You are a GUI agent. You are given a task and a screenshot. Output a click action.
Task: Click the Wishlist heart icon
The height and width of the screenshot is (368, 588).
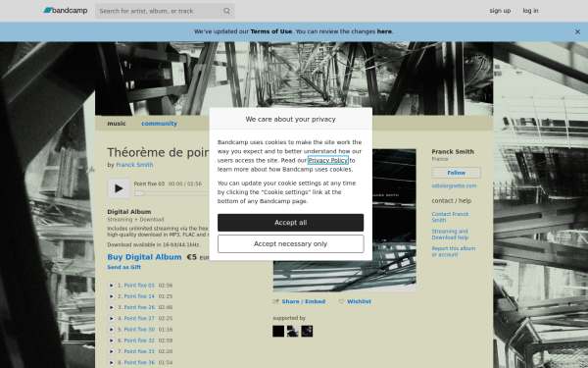(341, 301)
